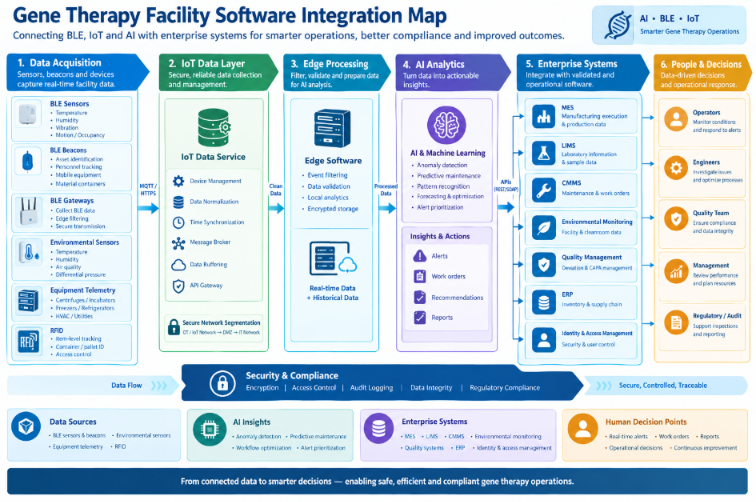This screenshot has height=502, width=756.
Task: Click the Predictive maintenance bullet under AI & ML
Action: pos(449,176)
